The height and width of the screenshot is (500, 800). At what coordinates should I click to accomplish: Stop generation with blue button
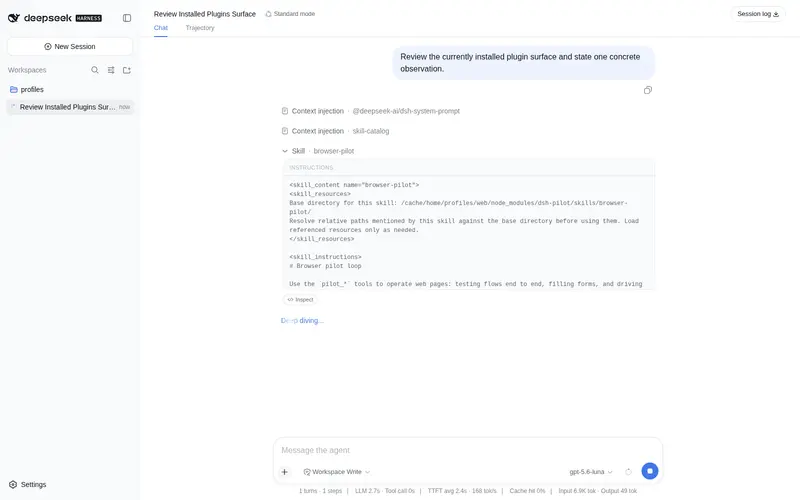(x=649, y=471)
